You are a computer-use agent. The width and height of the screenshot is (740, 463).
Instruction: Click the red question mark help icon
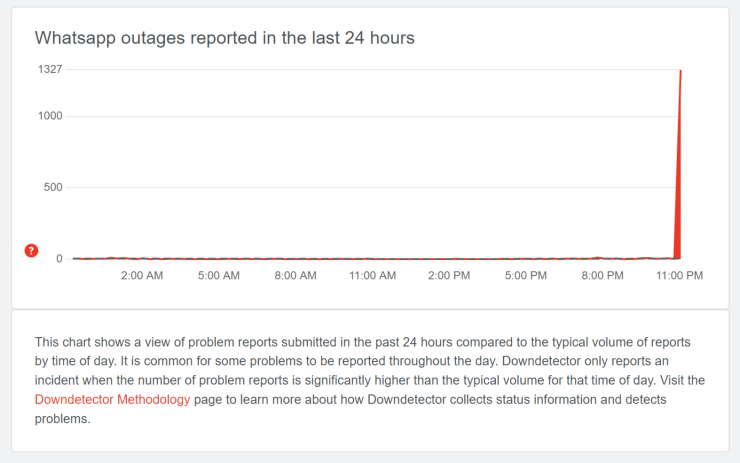pos(31,251)
